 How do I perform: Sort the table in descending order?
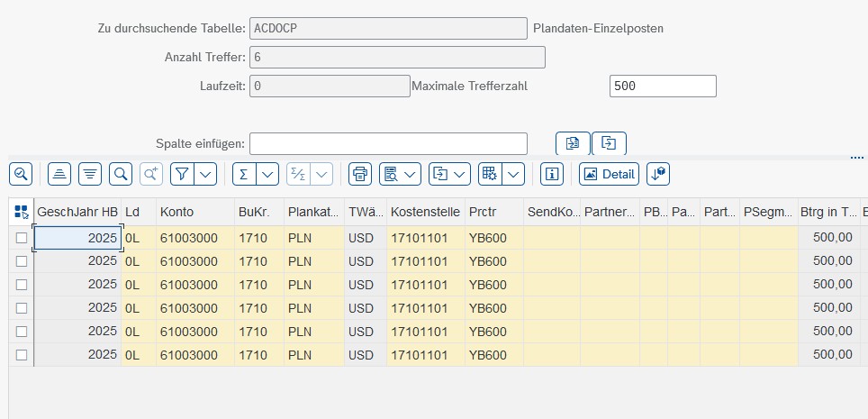[x=90, y=174]
